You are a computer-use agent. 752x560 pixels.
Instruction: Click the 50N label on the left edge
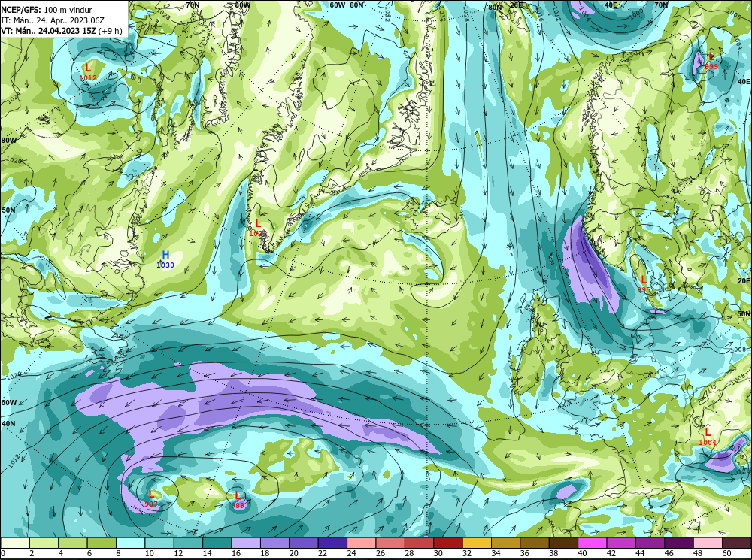[8, 210]
